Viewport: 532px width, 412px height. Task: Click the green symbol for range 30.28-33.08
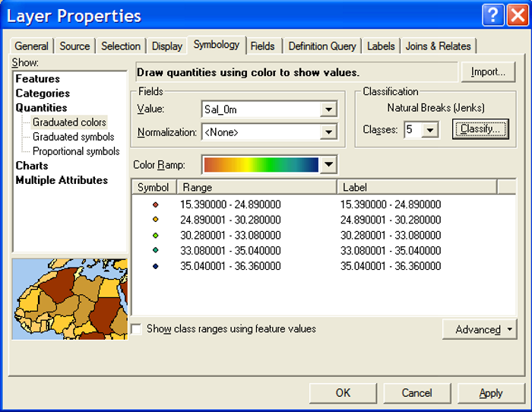pos(155,236)
